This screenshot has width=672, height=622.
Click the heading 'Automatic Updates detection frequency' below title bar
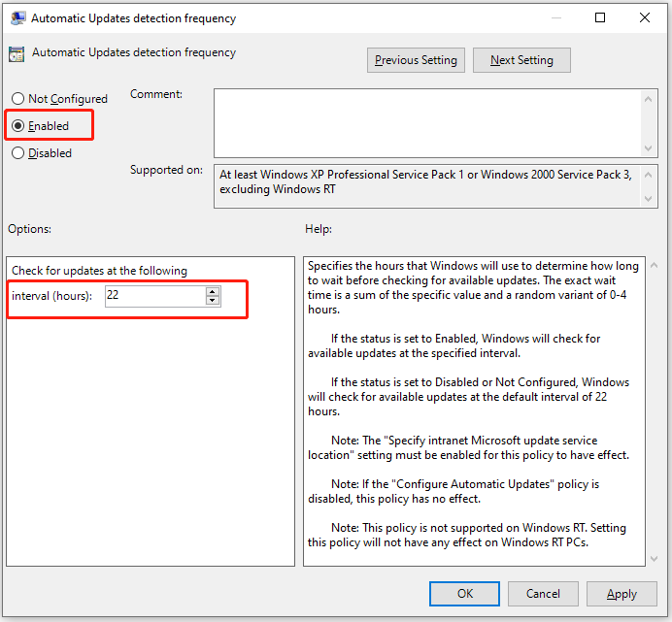134,52
